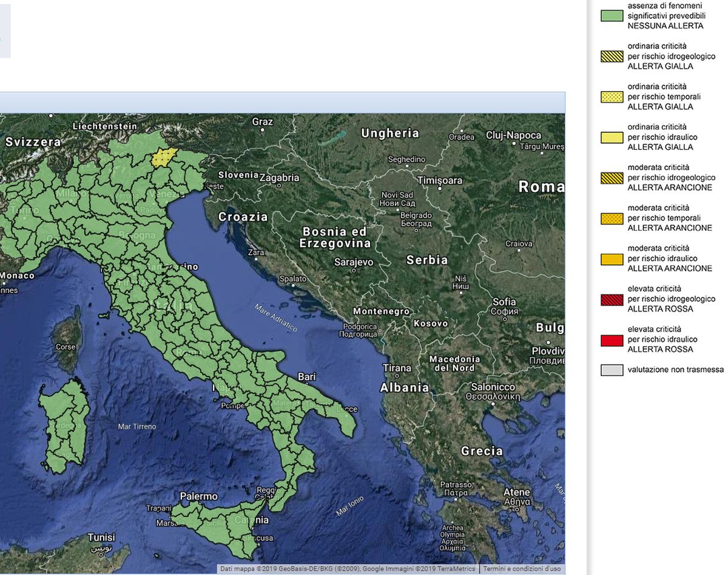728x575 pixels.
Task: Select the solid orange idraulico legend swatch
Action: 612,259
